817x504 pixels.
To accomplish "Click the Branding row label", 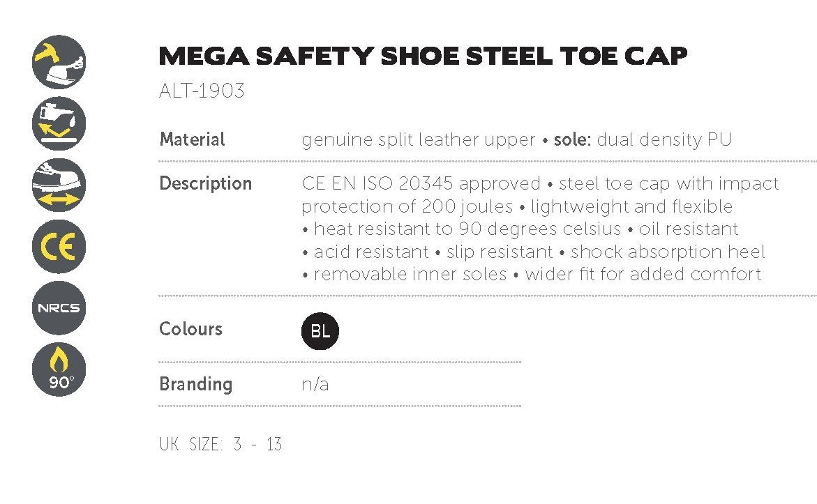I will [195, 384].
